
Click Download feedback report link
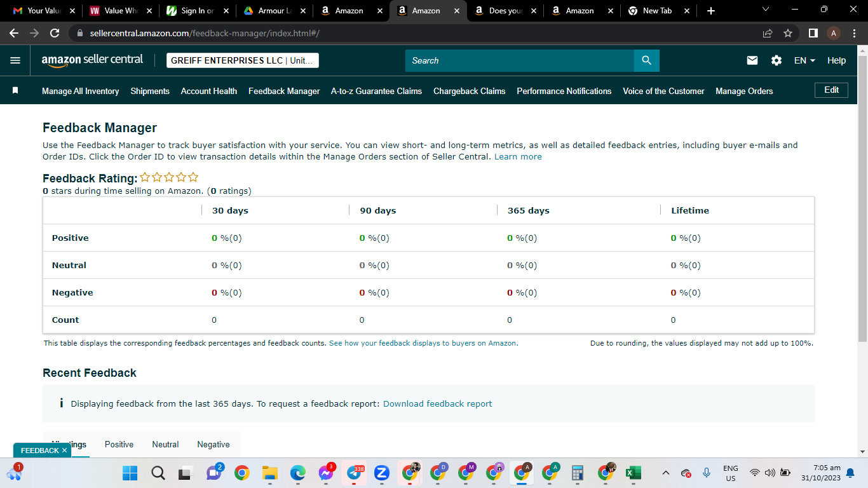[x=437, y=403]
